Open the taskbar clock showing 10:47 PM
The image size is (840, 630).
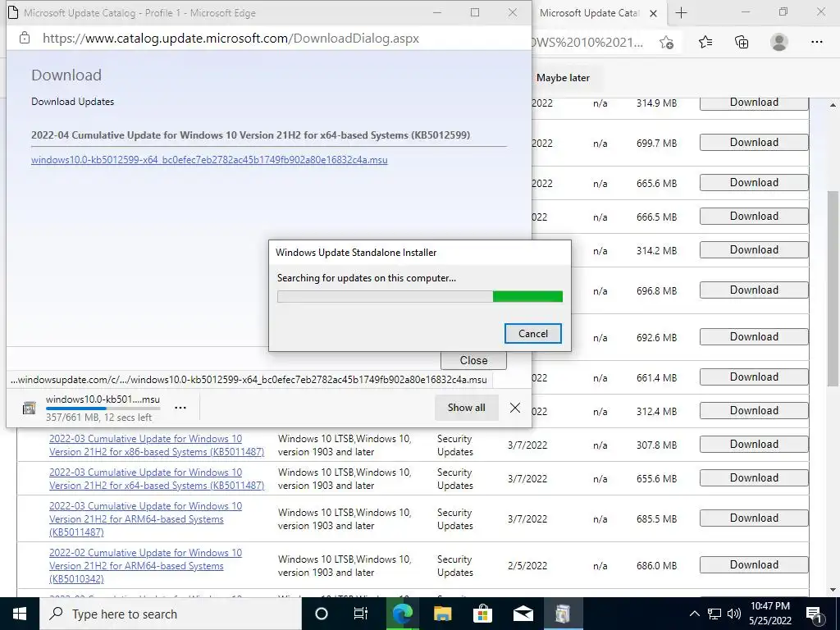770,614
